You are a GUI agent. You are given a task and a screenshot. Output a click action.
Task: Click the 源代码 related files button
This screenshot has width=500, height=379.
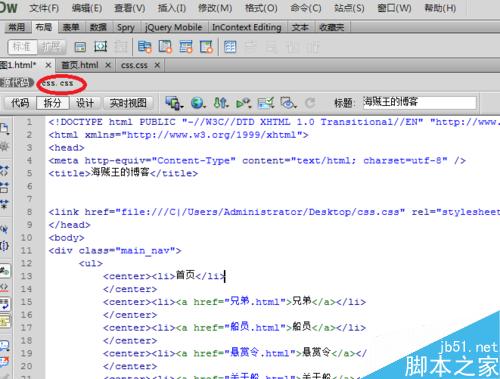point(16,83)
